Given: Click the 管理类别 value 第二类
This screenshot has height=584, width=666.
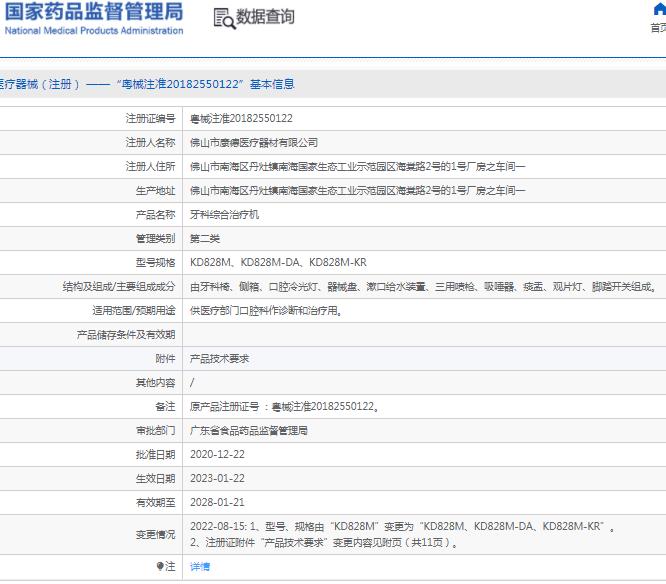Looking at the screenshot, I should point(205,239).
